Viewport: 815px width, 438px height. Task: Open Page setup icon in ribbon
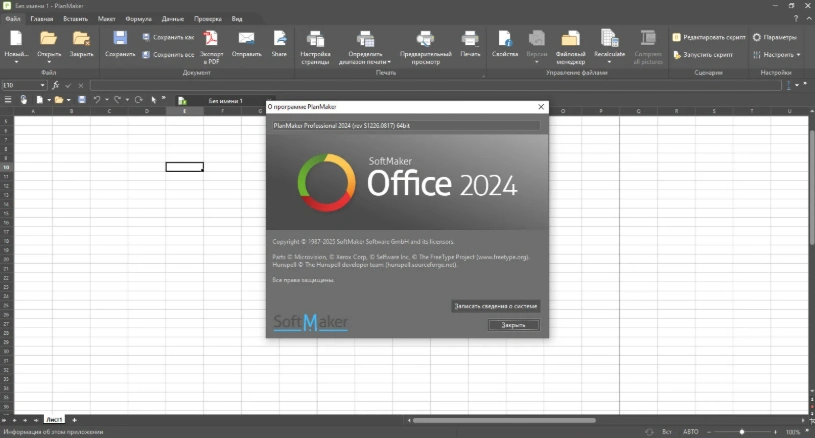point(315,39)
